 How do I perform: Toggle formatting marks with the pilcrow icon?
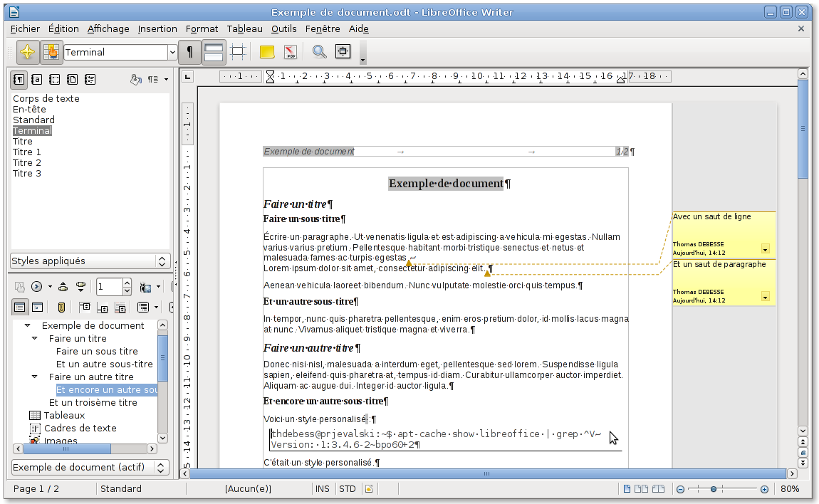189,52
